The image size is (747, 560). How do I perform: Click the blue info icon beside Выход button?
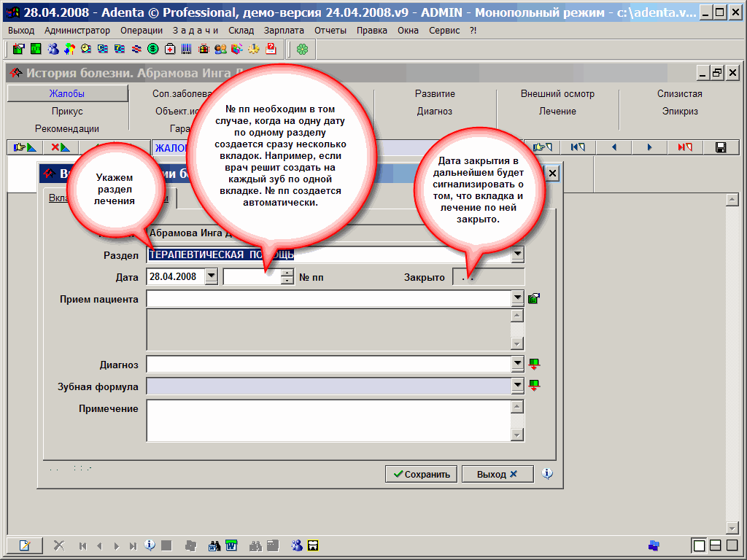(548, 474)
